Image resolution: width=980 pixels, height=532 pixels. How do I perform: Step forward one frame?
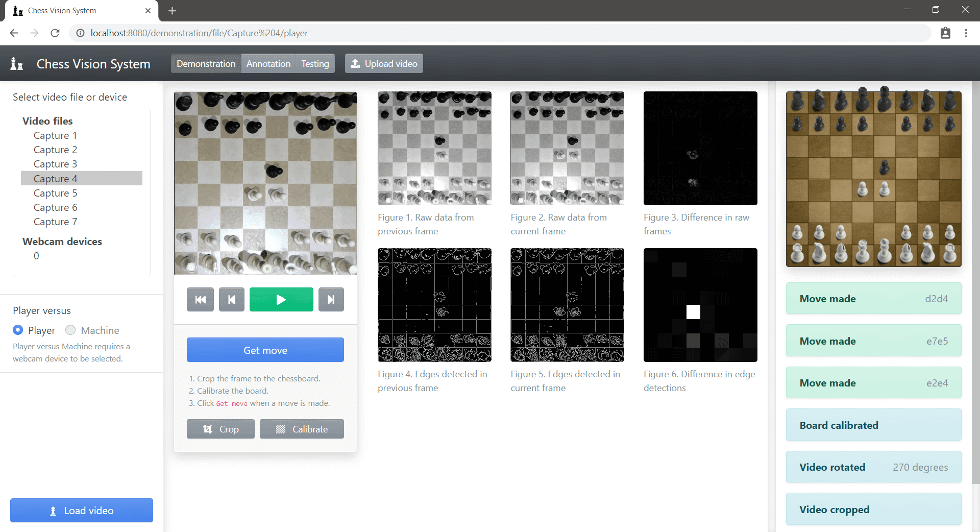coord(331,300)
